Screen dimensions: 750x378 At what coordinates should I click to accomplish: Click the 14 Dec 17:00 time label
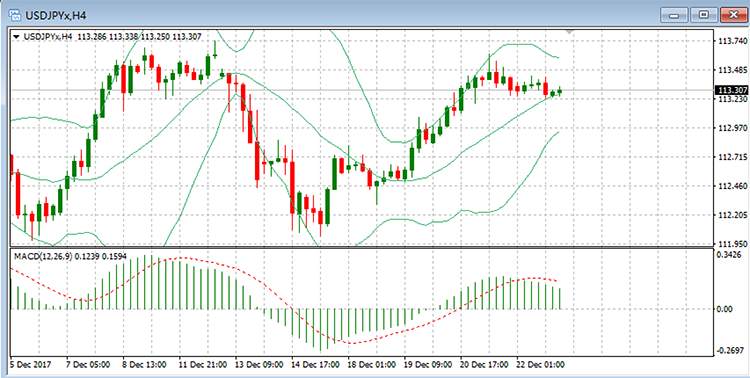(315, 365)
